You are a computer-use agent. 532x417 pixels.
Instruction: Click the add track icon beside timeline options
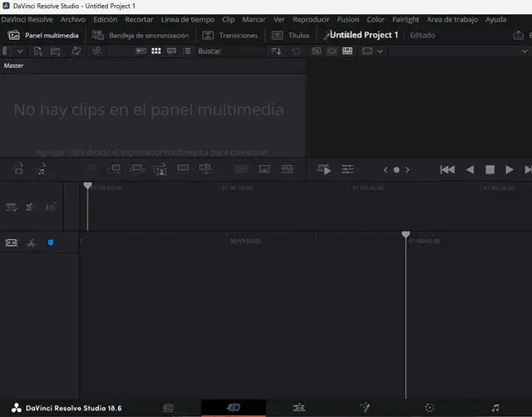pos(30,207)
